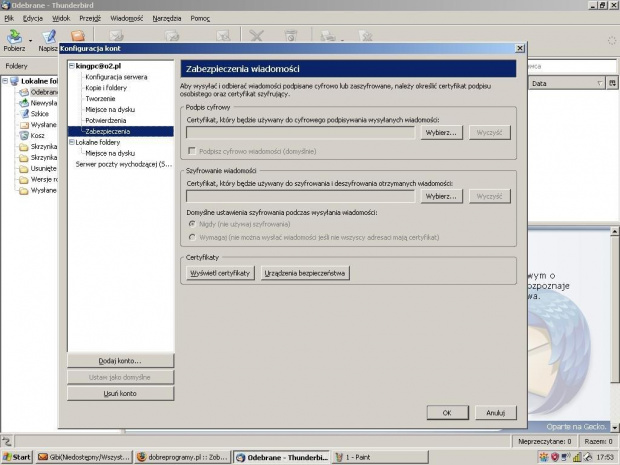Select Tworzenie tree item
The width and height of the screenshot is (620, 465).
point(100,99)
